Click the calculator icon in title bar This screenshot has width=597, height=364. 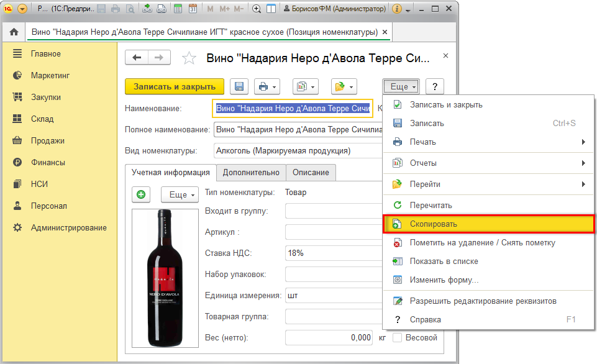pyautogui.click(x=178, y=8)
